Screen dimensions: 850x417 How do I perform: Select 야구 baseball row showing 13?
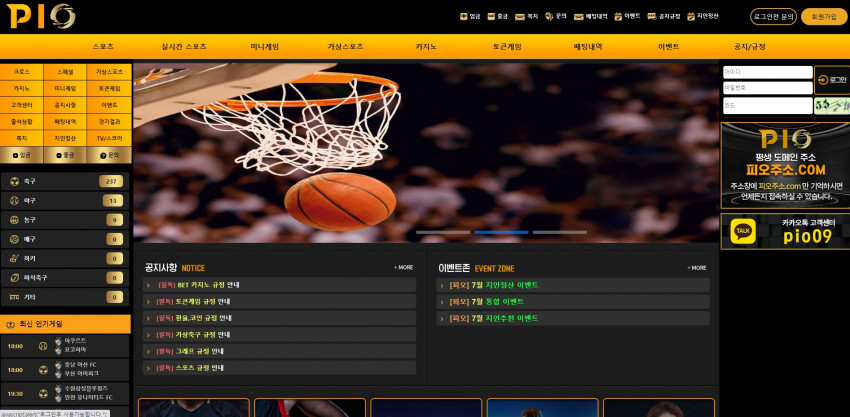pos(65,201)
